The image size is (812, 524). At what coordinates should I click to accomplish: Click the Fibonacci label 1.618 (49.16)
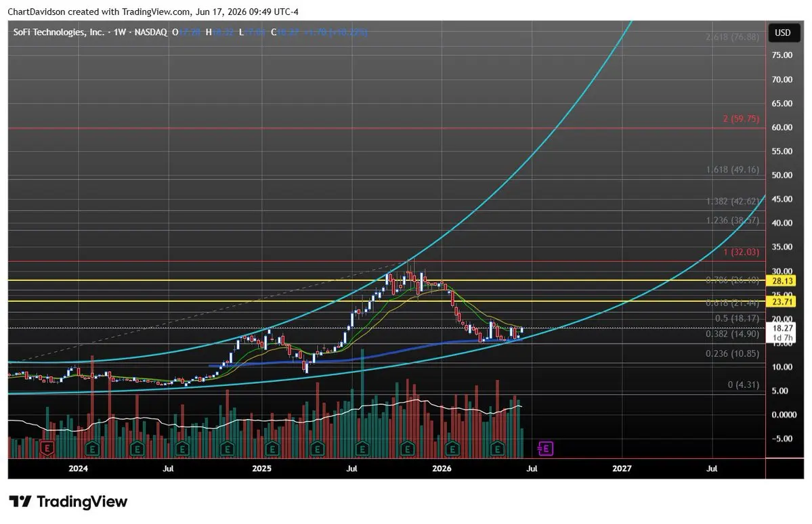(x=733, y=170)
